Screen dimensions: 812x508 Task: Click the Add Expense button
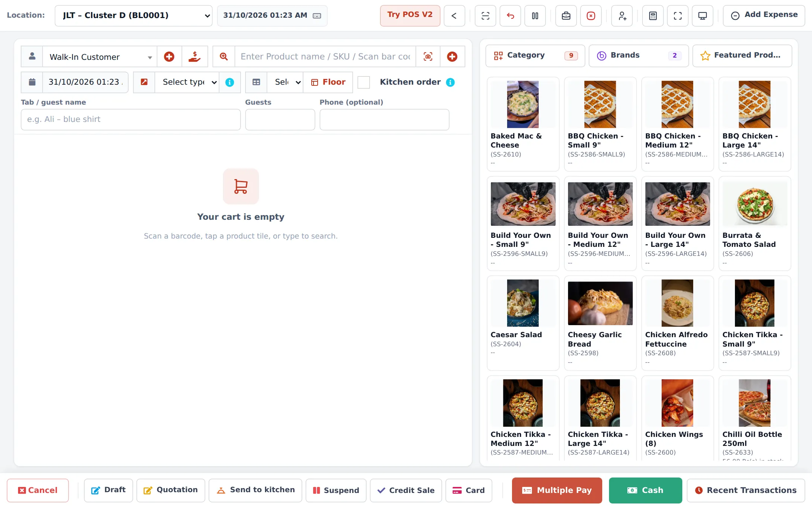(x=764, y=16)
